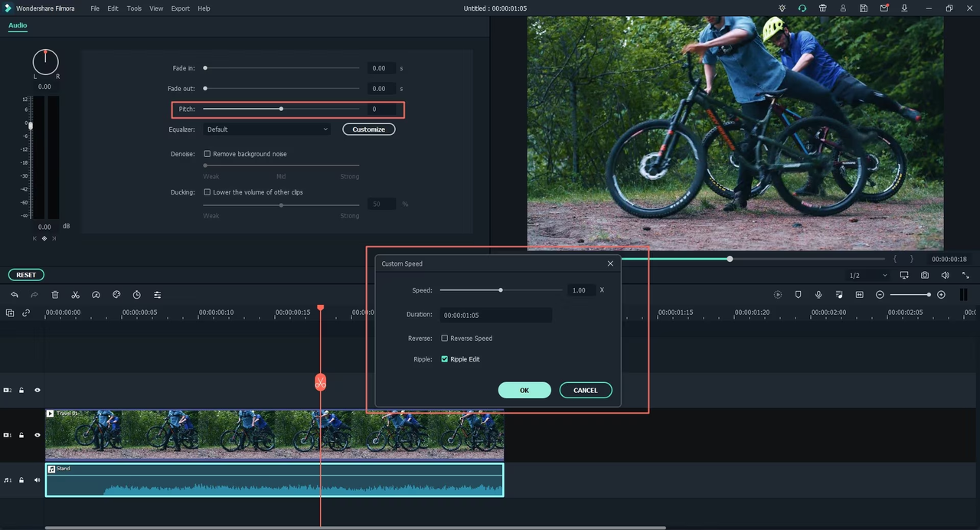Open the preview display settings monitor dropdown

click(904, 275)
